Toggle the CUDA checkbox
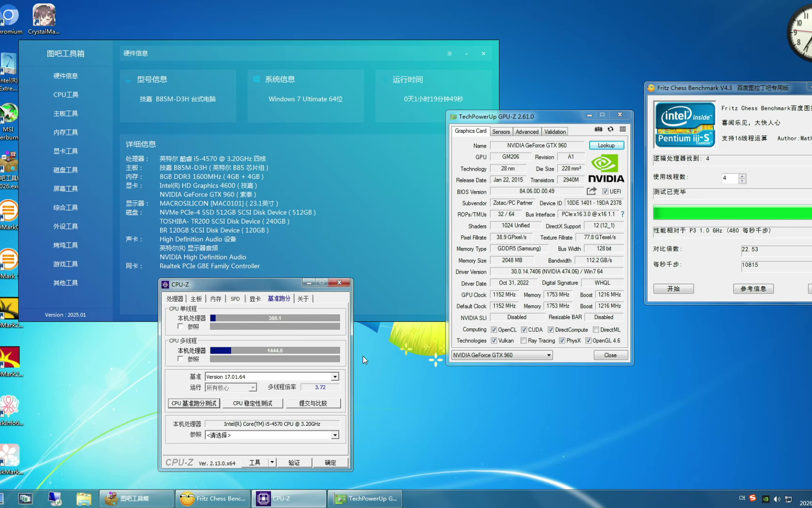 tap(524, 330)
